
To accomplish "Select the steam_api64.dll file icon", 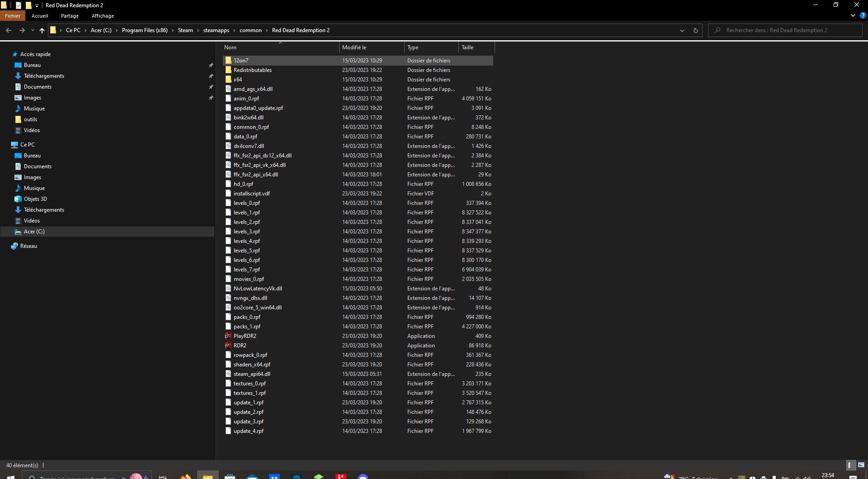I will tap(228, 374).
